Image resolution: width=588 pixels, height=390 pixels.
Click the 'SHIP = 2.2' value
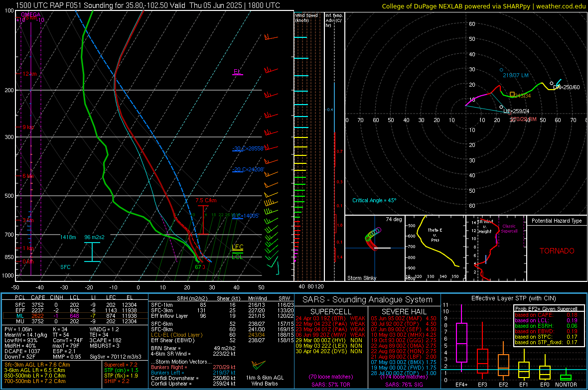pyautogui.click(x=117, y=381)
